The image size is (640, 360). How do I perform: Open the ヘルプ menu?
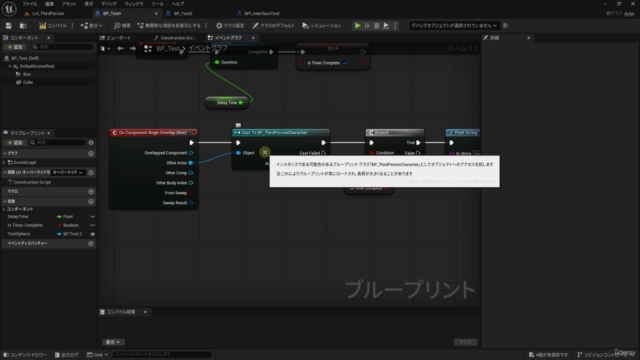coord(178,4)
